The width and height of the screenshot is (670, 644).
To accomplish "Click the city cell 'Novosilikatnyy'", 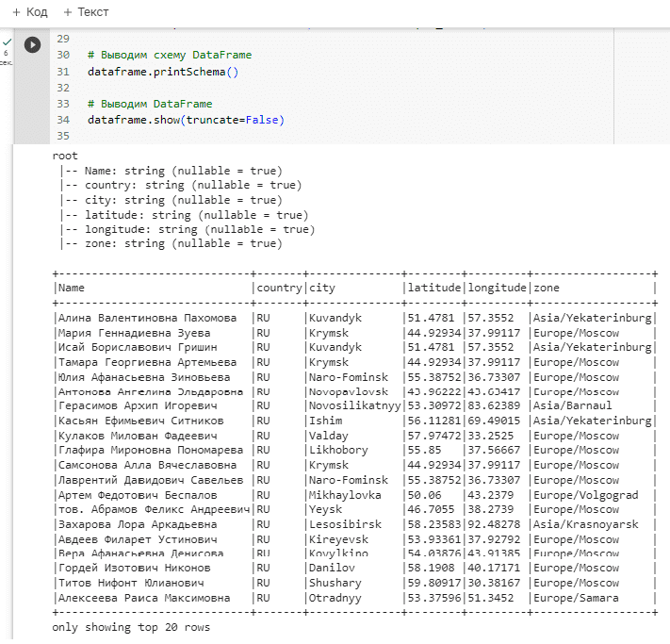I will (x=355, y=405).
